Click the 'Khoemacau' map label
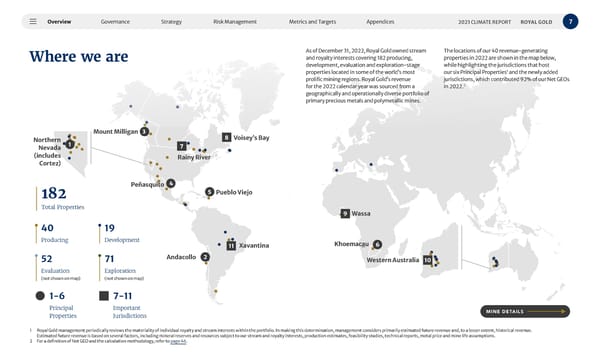600x364 pixels. (x=352, y=244)
